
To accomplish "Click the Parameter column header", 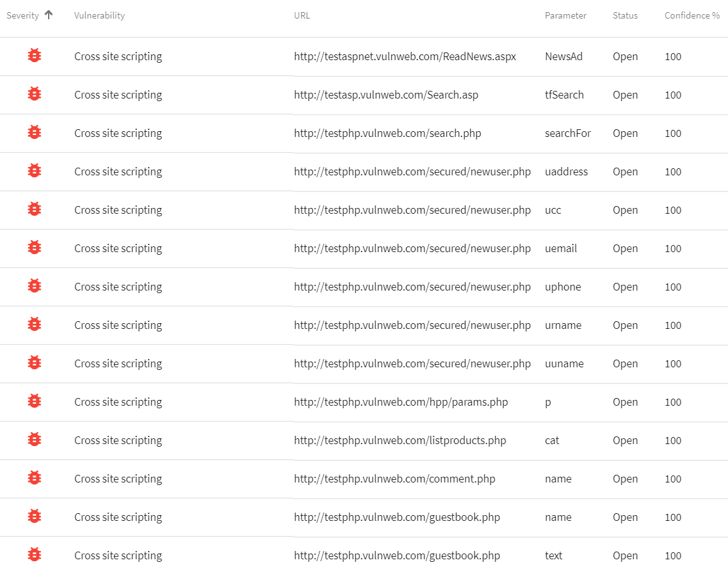I will [x=565, y=15].
